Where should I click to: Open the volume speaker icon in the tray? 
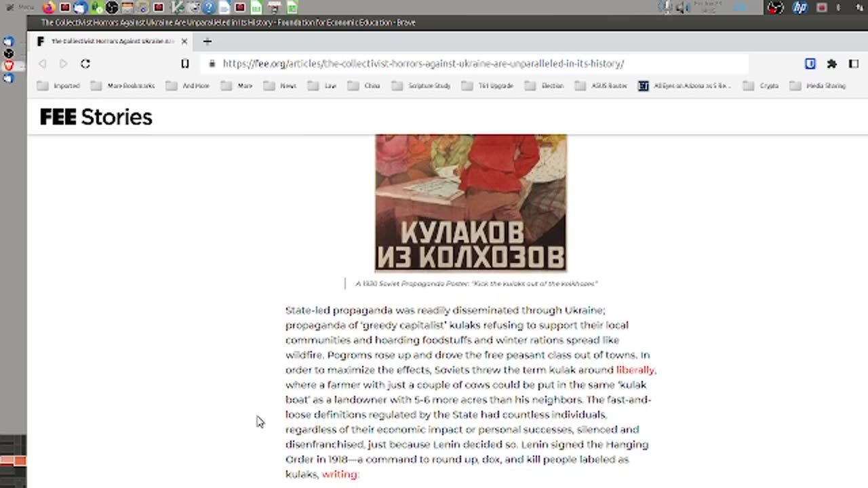click(x=682, y=7)
